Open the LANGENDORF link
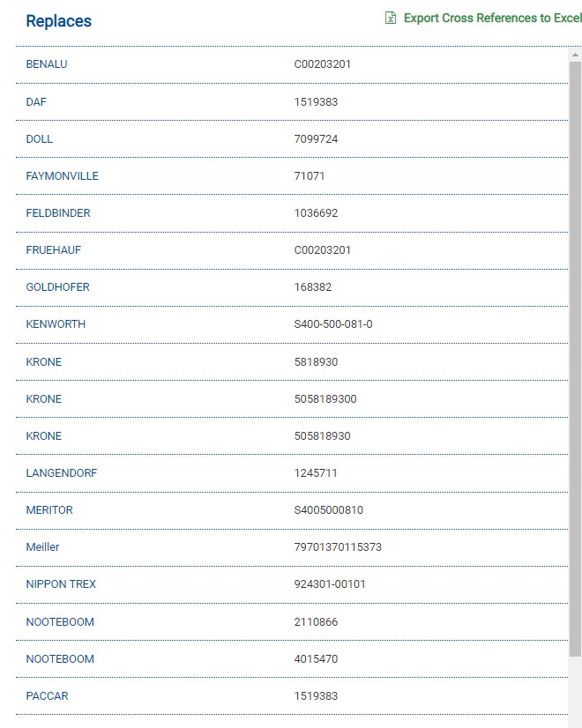Image resolution: width=582 pixels, height=728 pixels. pos(62,473)
